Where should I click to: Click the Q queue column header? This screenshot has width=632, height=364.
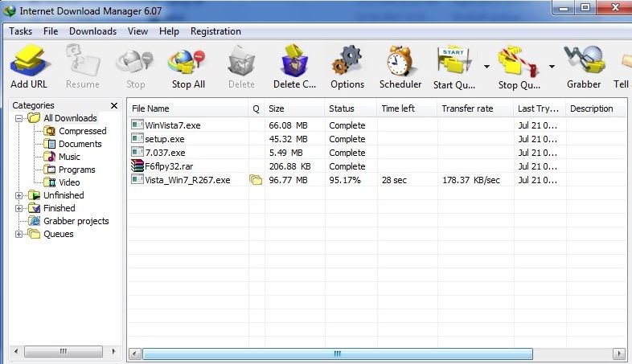click(x=256, y=108)
